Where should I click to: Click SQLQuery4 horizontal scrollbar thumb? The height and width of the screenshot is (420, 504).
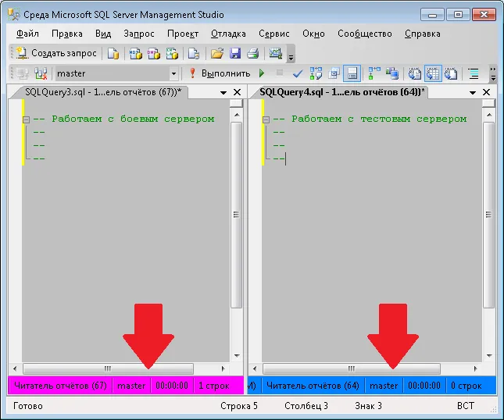[352, 368]
